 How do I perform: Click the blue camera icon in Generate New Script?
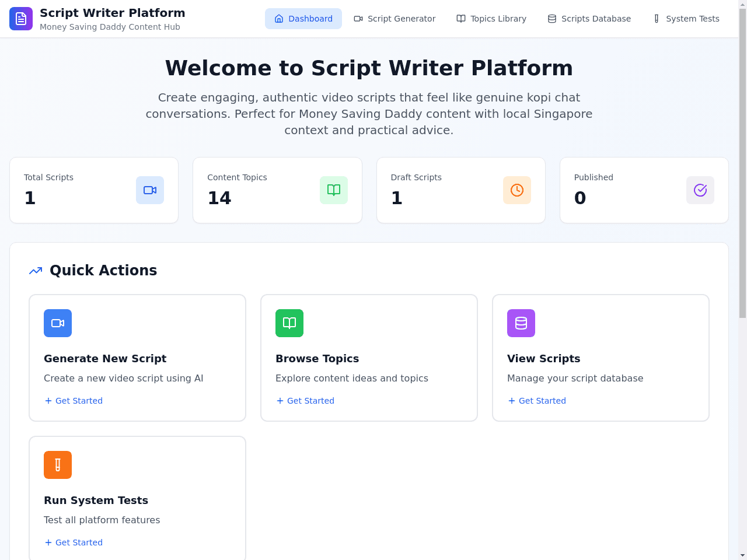click(58, 323)
